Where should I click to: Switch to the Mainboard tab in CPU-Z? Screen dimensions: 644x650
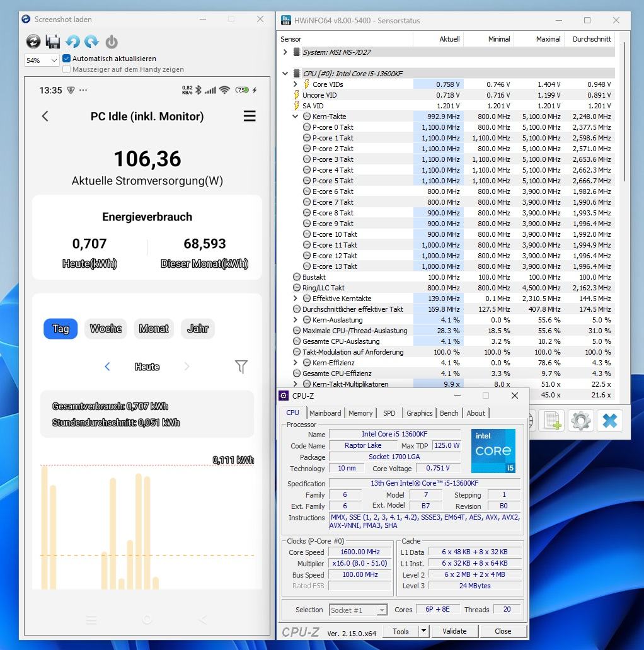coord(325,413)
